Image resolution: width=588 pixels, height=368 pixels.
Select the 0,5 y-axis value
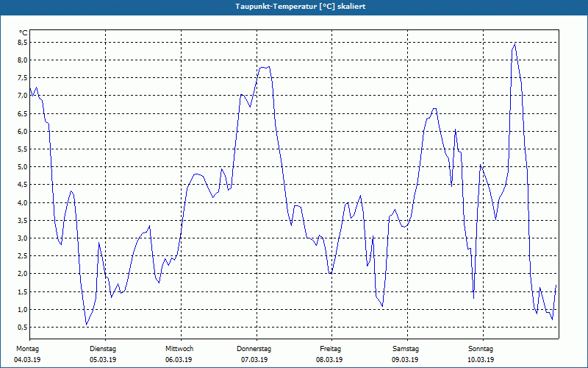coord(24,327)
